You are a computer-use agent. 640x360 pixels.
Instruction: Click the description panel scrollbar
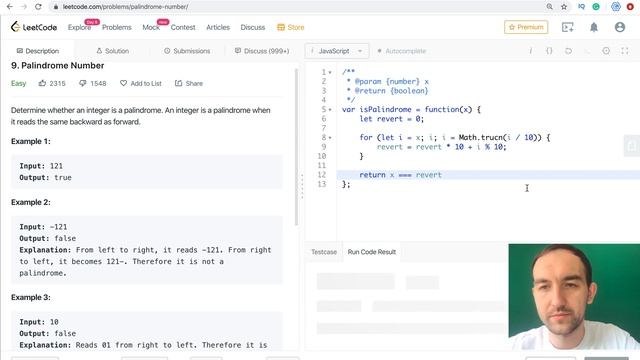[x=296, y=147]
